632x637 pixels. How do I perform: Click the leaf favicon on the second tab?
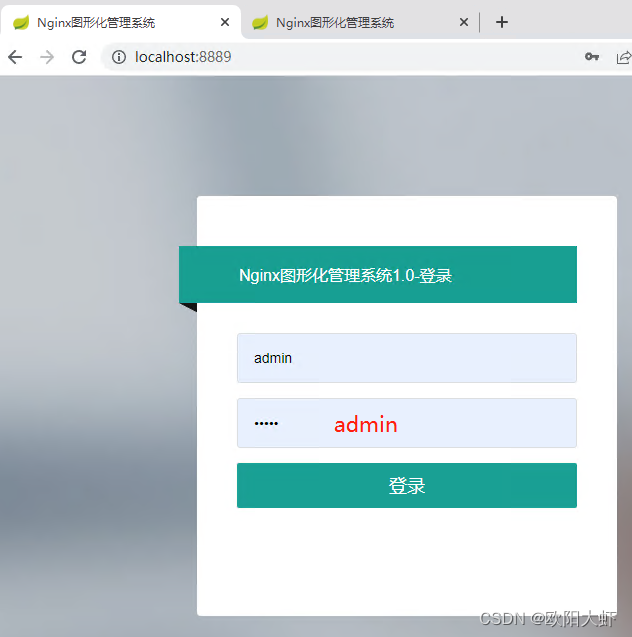[260, 22]
